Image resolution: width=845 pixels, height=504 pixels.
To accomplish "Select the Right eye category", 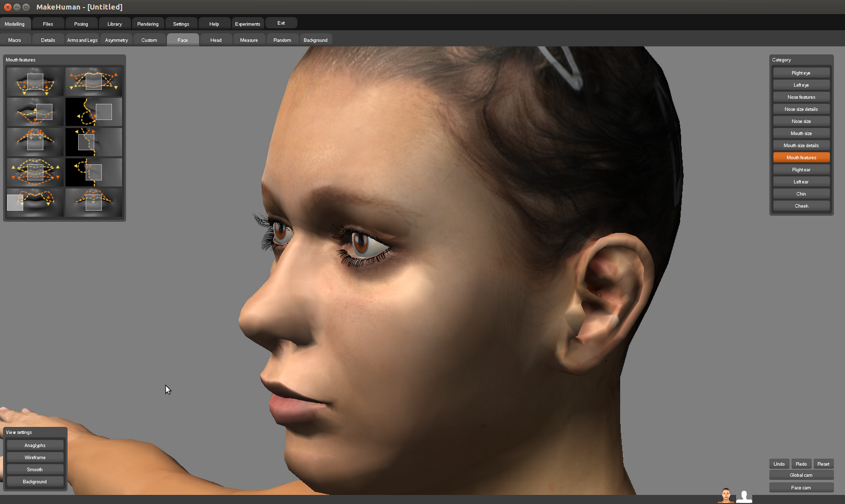I will [x=801, y=73].
